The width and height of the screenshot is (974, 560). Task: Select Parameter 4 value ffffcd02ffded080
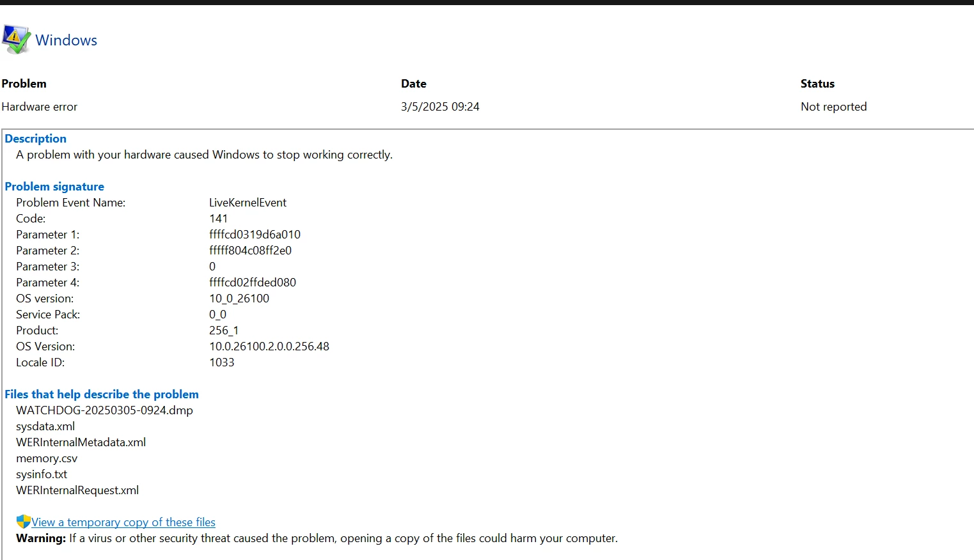[x=253, y=283]
